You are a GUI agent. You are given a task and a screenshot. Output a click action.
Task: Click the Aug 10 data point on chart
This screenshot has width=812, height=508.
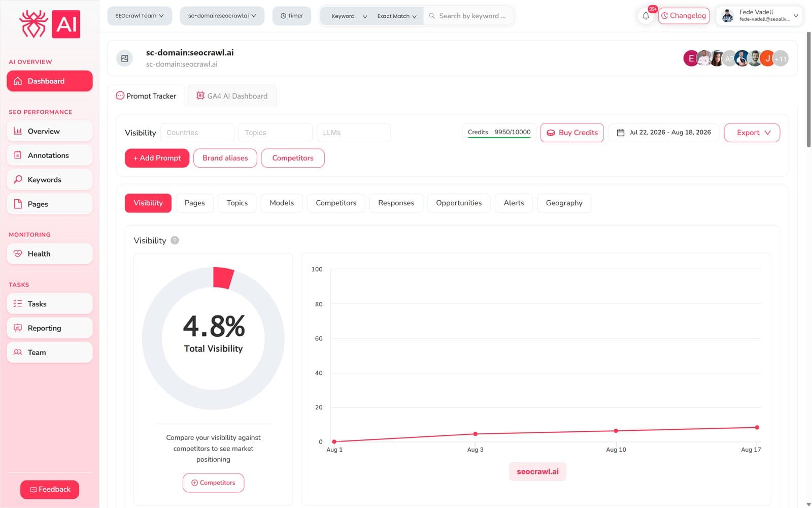(x=616, y=431)
